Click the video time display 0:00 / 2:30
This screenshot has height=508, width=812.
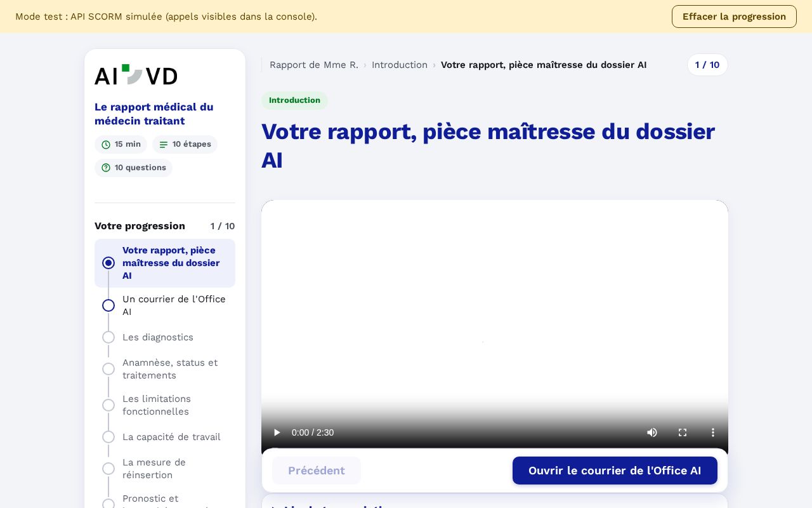click(x=313, y=432)
